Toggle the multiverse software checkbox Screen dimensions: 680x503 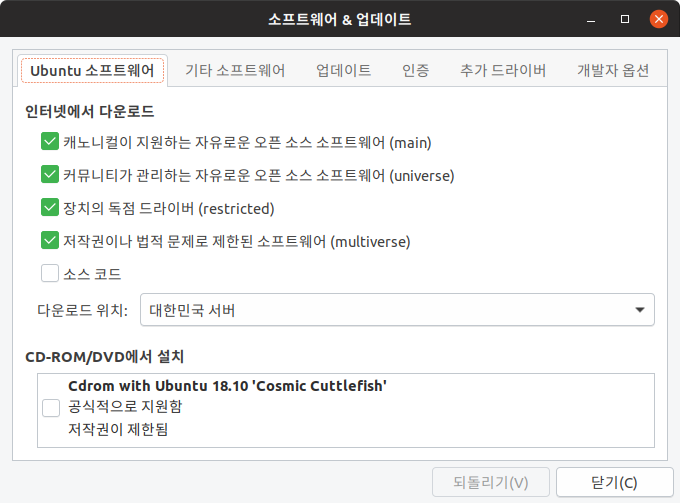coord(50,240)
